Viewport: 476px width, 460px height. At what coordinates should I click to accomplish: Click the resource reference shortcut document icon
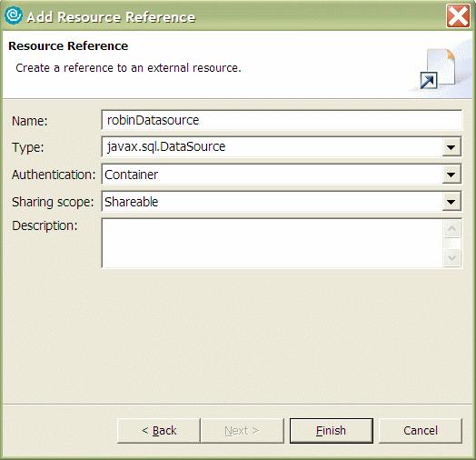[x=438, y=69]
